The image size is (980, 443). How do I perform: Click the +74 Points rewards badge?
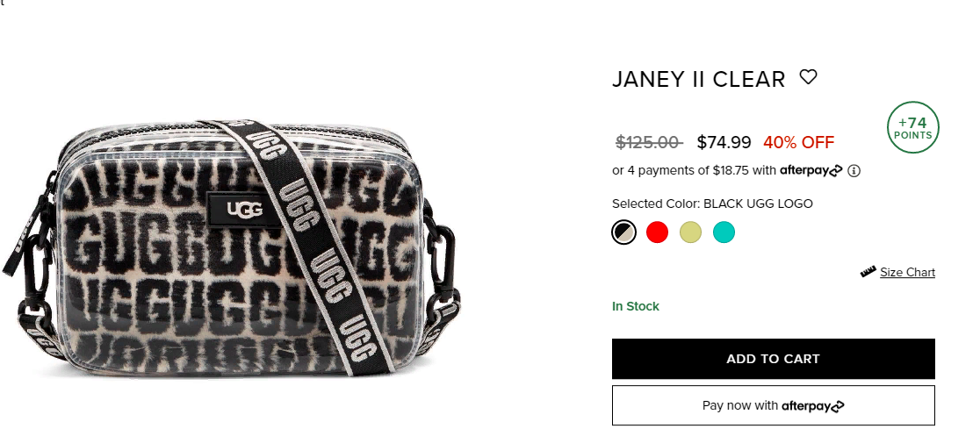(x=912, y=127)
